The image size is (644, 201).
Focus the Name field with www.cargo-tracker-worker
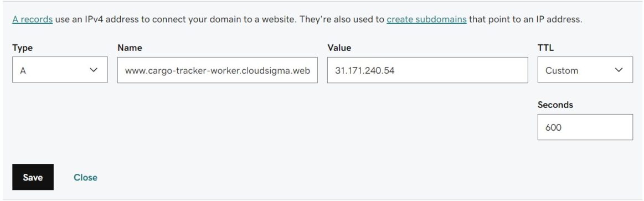217,70
